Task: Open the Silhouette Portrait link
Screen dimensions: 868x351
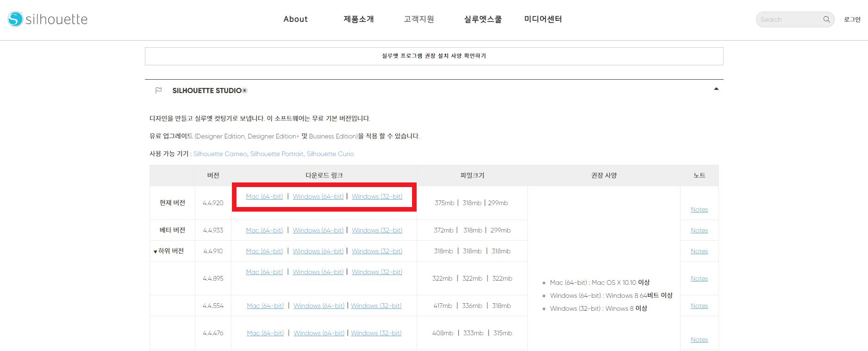Action: (277, 154)
